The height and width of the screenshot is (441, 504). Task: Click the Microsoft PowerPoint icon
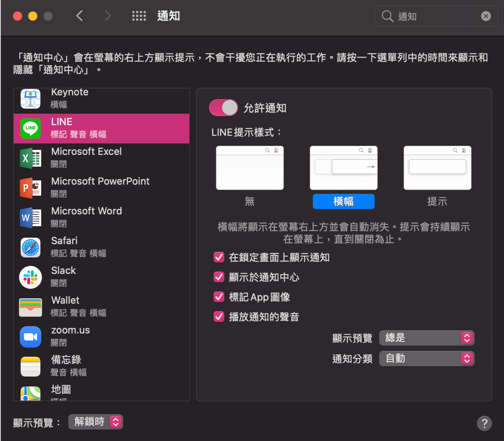pyautogui.click(x=31, y=188)
